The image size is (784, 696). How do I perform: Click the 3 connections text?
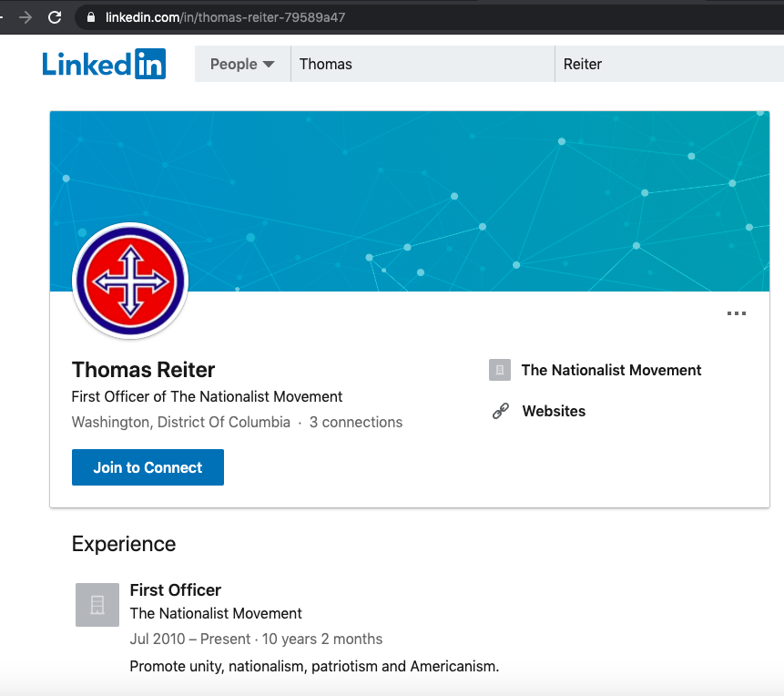[x=355, y=422]
